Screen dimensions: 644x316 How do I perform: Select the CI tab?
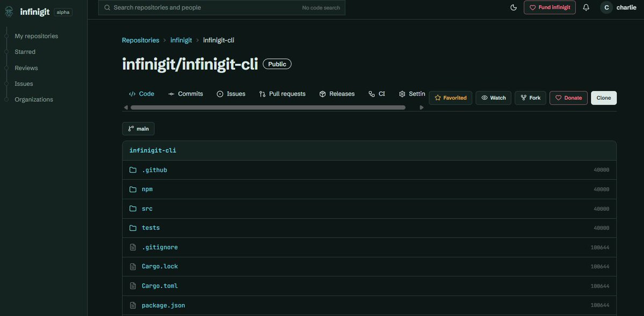pos(377,94)
